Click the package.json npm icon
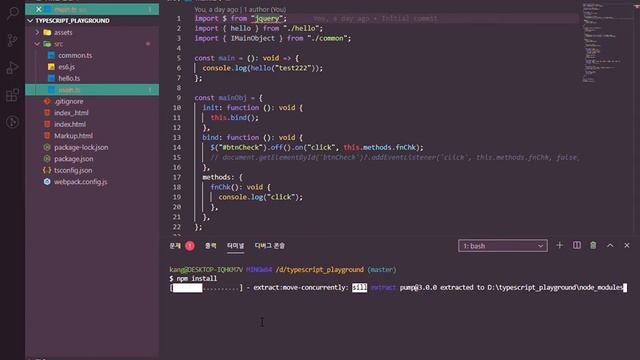The width and height of the screenshot is (640, 360). (x=47, y=158)
